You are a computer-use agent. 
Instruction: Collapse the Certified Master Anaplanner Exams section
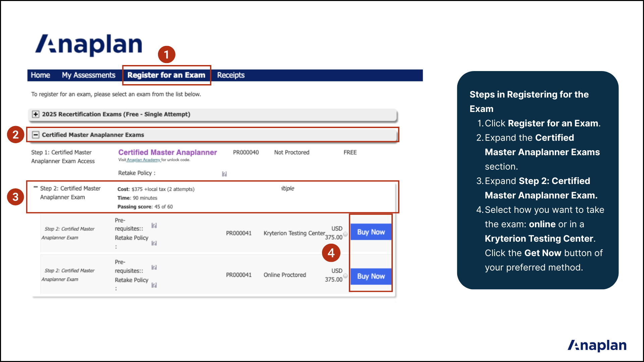[x=36, y=135]
